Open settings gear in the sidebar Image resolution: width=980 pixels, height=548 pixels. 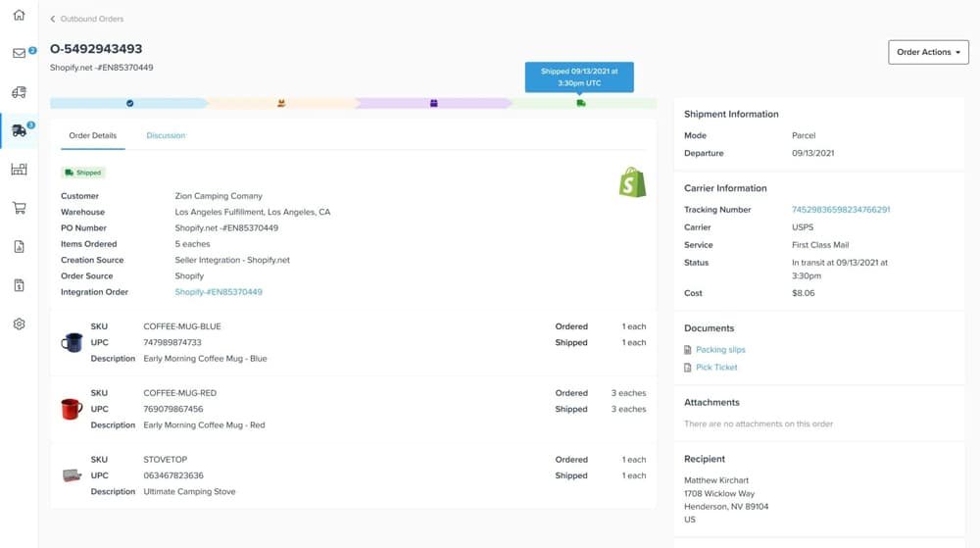19,324
